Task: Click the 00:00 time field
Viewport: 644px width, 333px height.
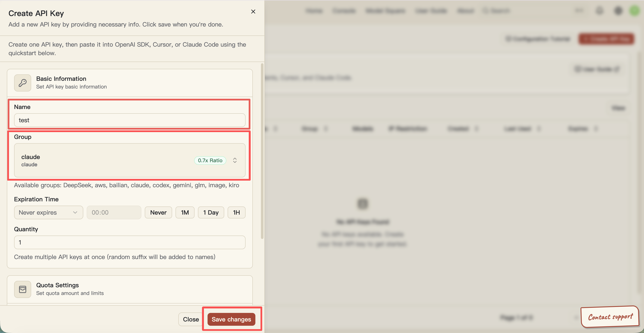Action: click(114, 212)
